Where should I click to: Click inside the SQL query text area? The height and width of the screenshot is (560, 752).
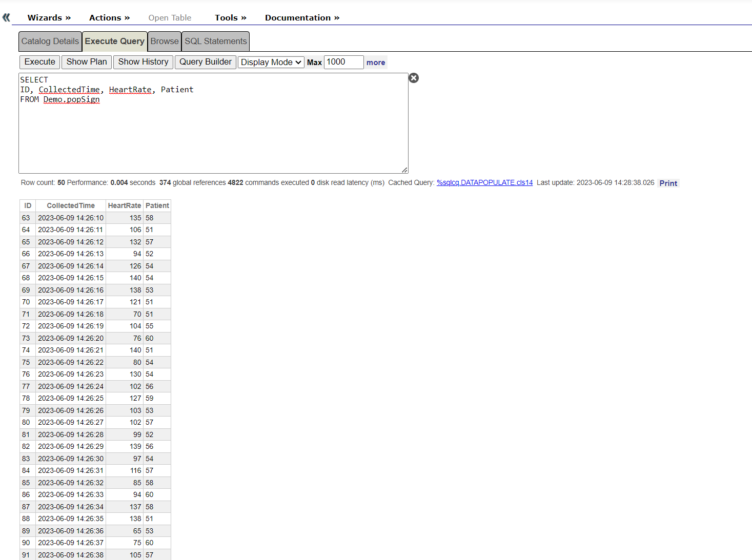[213, 133]
